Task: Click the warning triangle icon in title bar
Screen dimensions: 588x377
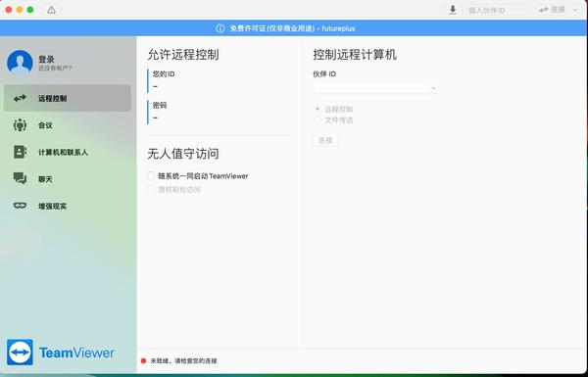Action: (x=51, y=10)
